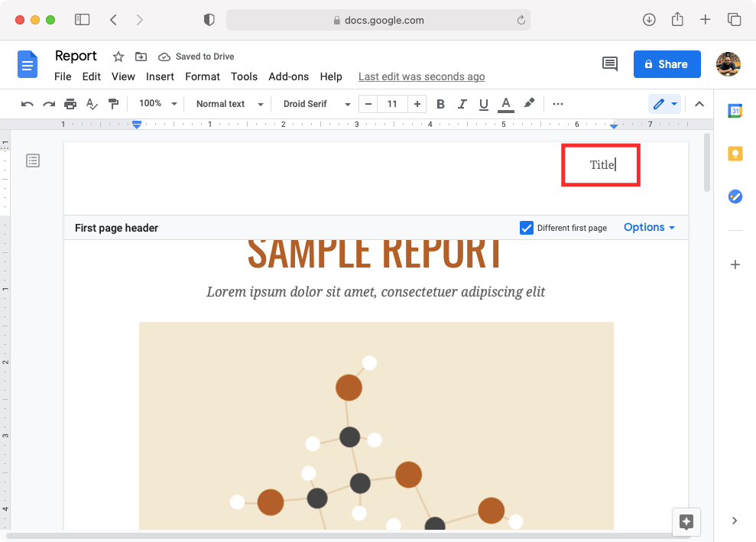The width and height of the screenshot is (756, 542).
Task: Open the Insert menu
Action: pos(160,76)
